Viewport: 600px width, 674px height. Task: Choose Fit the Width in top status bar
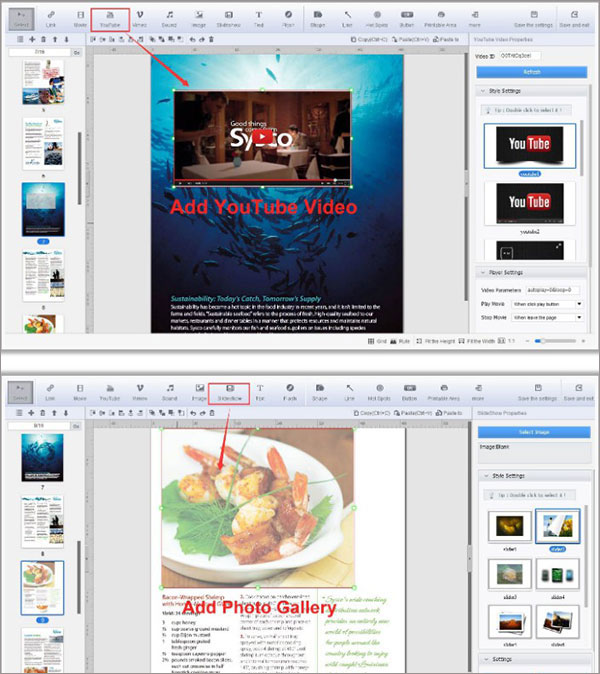pyautogui.click(x=477, y=341)
